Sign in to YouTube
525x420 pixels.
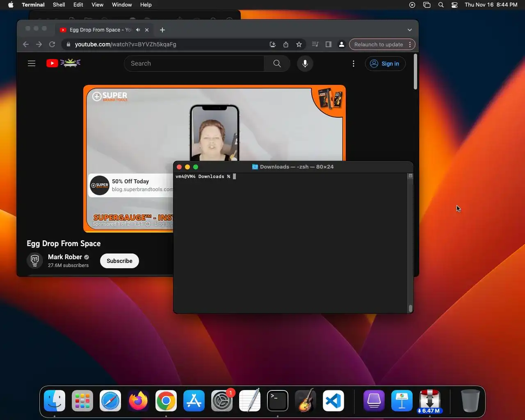coord(385,64)
